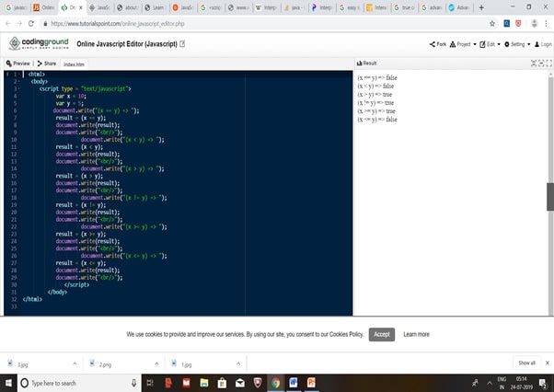Open the blue browser extension icon

click(x=507, y=24)
